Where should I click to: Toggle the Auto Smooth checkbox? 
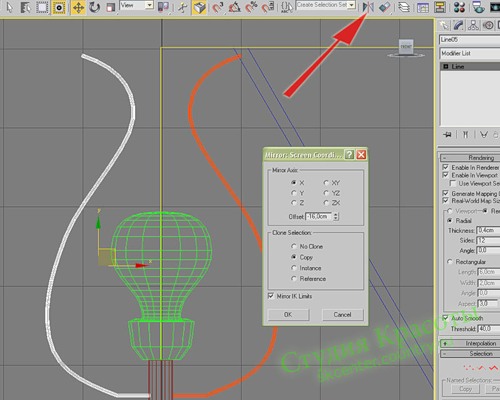coord(445,318)
